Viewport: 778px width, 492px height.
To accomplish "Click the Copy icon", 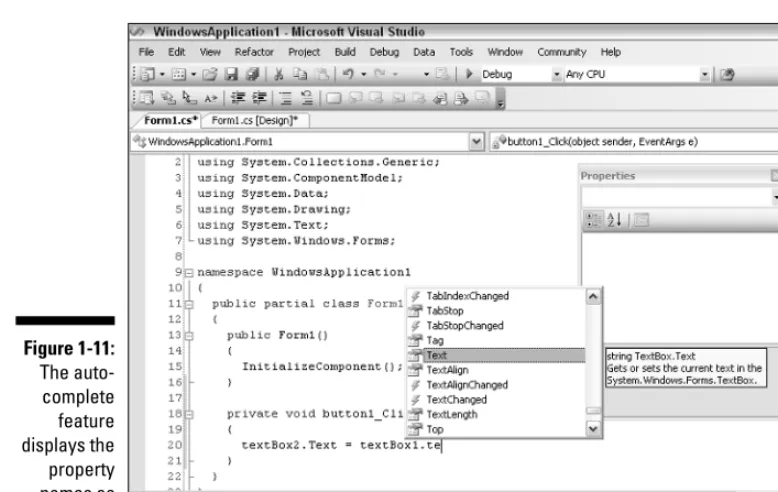I will tap(300, 74).
